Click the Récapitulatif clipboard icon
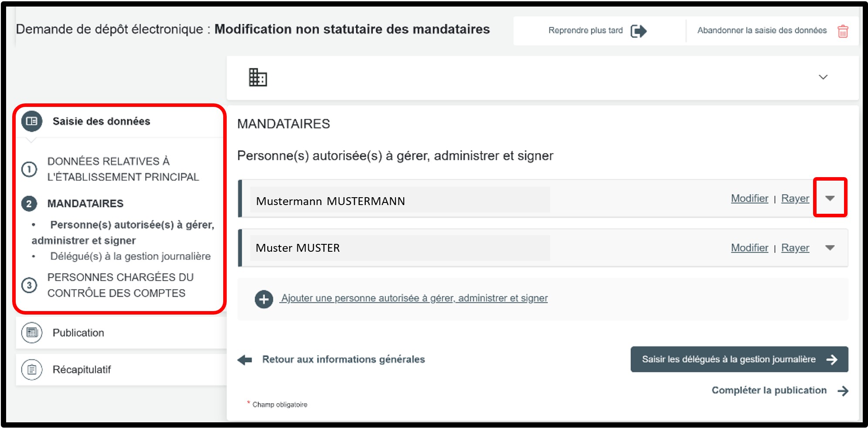Viewport: 868px width, 428px height. coord(32,370)
